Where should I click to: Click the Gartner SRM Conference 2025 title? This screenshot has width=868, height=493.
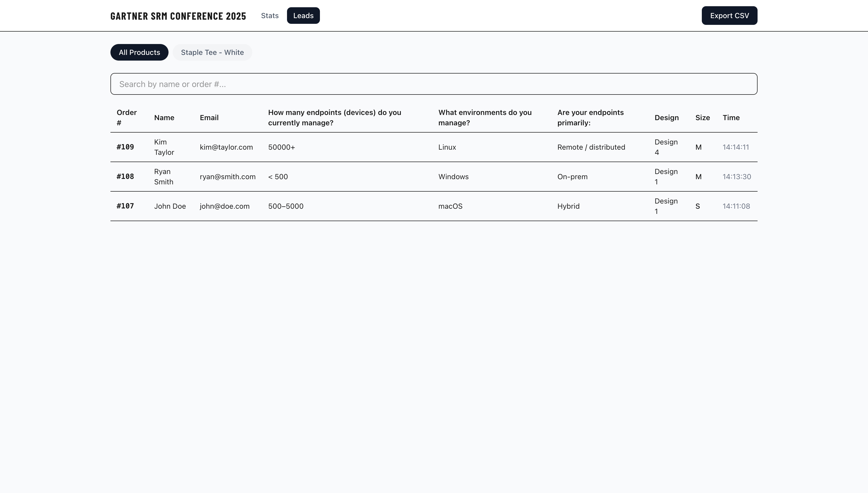coord(178,16)
